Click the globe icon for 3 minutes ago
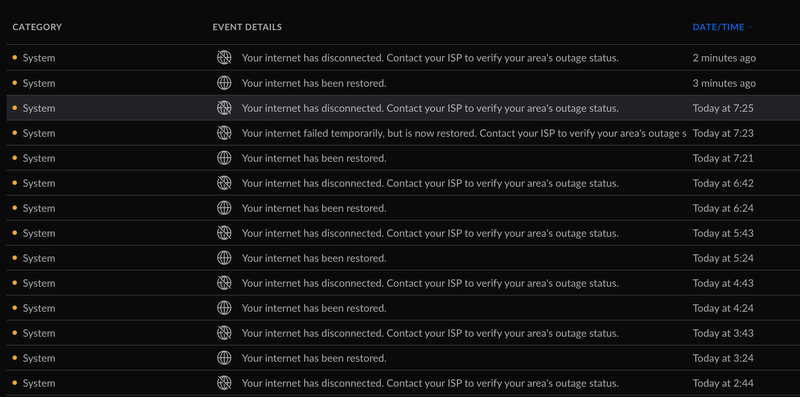This screenshot has height=397, width=800. (x=224, y=83)
